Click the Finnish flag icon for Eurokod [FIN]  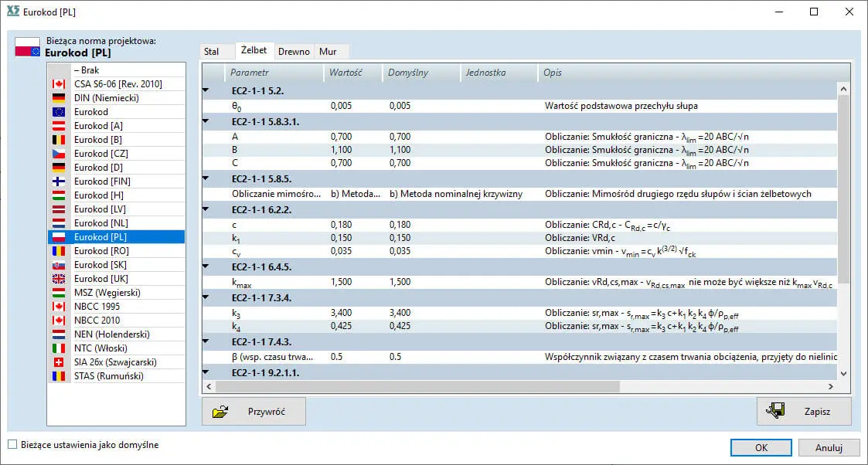click(58, 182)
